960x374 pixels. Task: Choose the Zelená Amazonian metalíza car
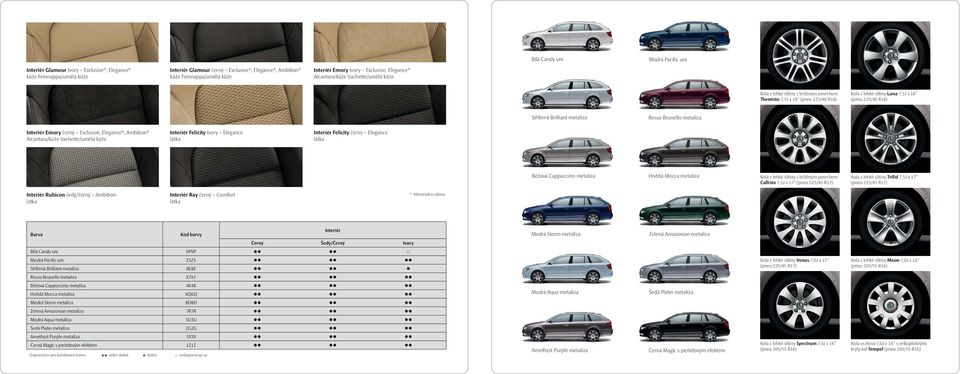point(684,211)
